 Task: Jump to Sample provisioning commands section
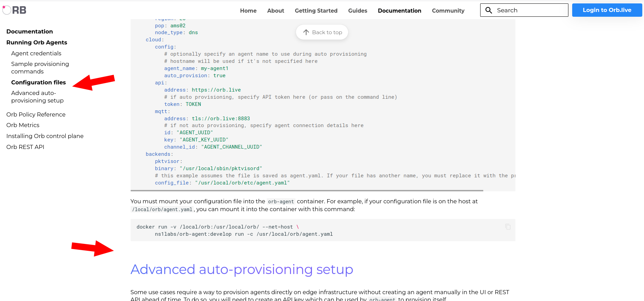point(40,68)
